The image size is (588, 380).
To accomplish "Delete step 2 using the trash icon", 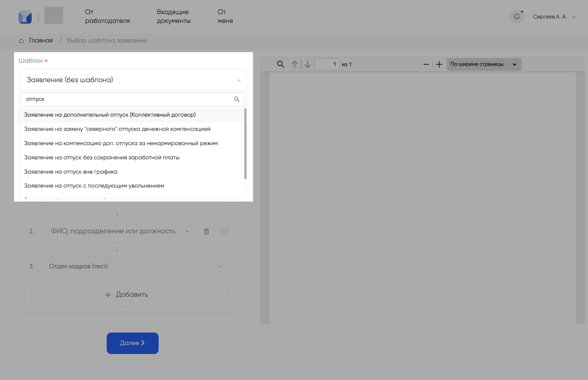I will [x=207, y=232].
